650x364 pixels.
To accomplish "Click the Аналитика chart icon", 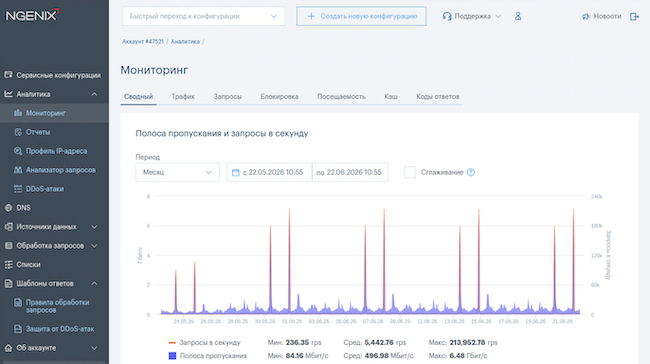I will 8,94.
